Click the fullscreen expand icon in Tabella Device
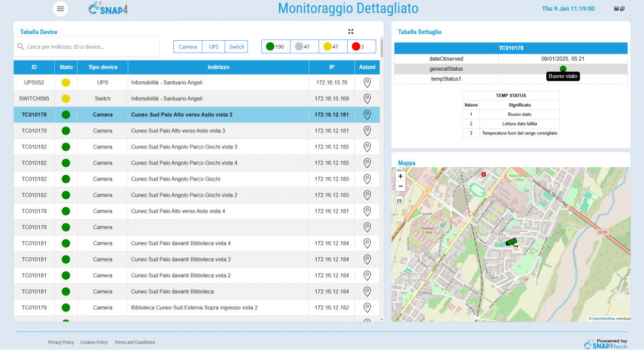Screen dimensions: 644x350 (x=350, y=32)
